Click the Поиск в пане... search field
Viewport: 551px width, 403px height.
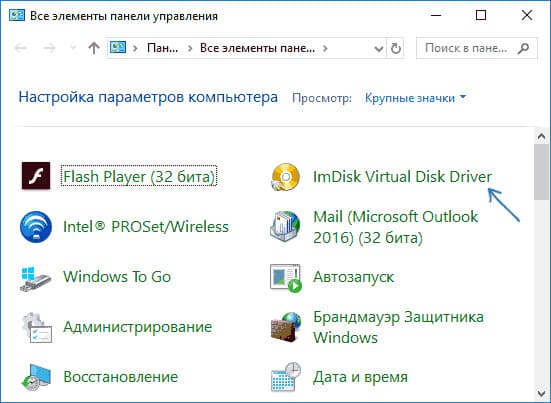[x=477, y=48]
